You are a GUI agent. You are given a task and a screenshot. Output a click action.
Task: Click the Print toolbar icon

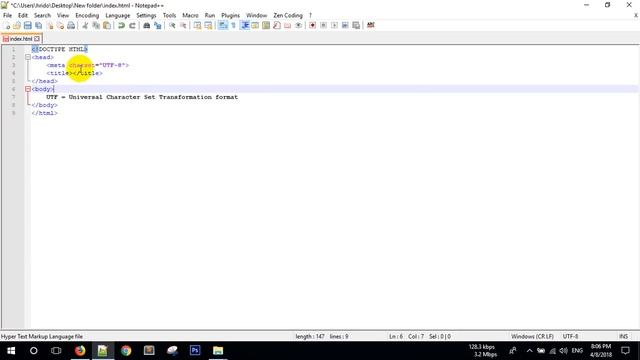point(71,25)
